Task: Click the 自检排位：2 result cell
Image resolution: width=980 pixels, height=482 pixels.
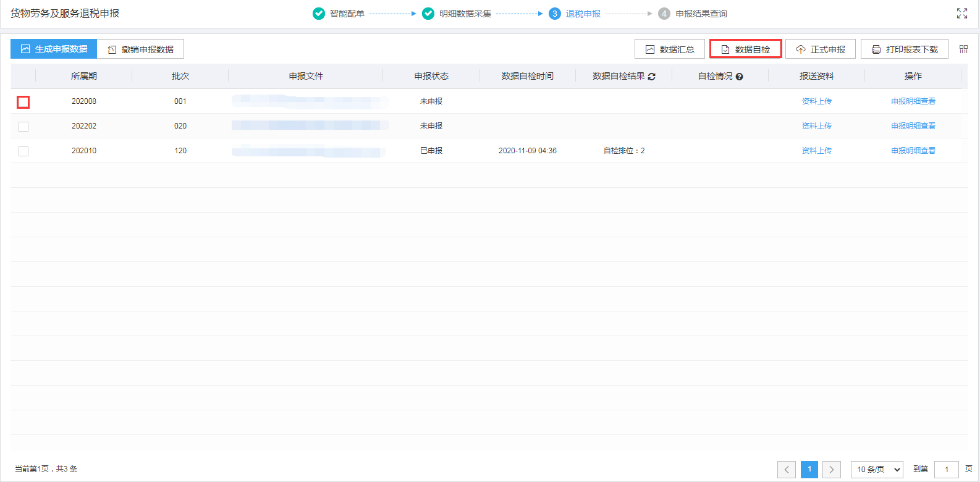Action: point(624,151)
